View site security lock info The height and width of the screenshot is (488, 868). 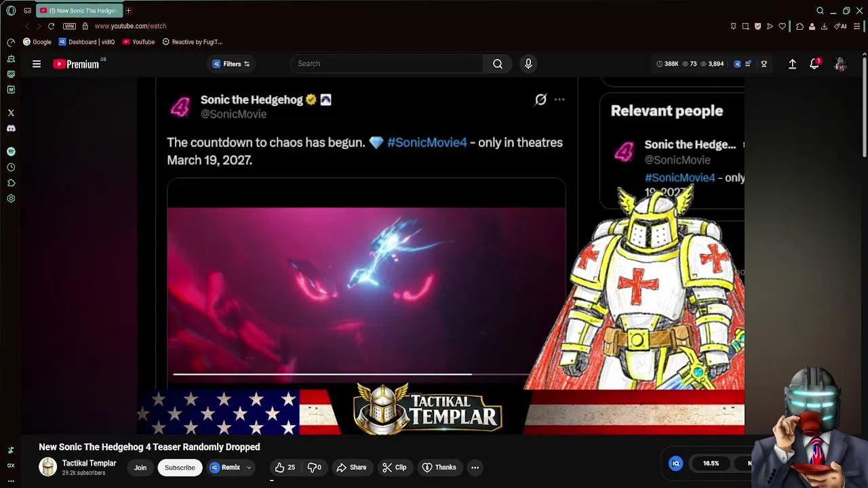(85, 26)
